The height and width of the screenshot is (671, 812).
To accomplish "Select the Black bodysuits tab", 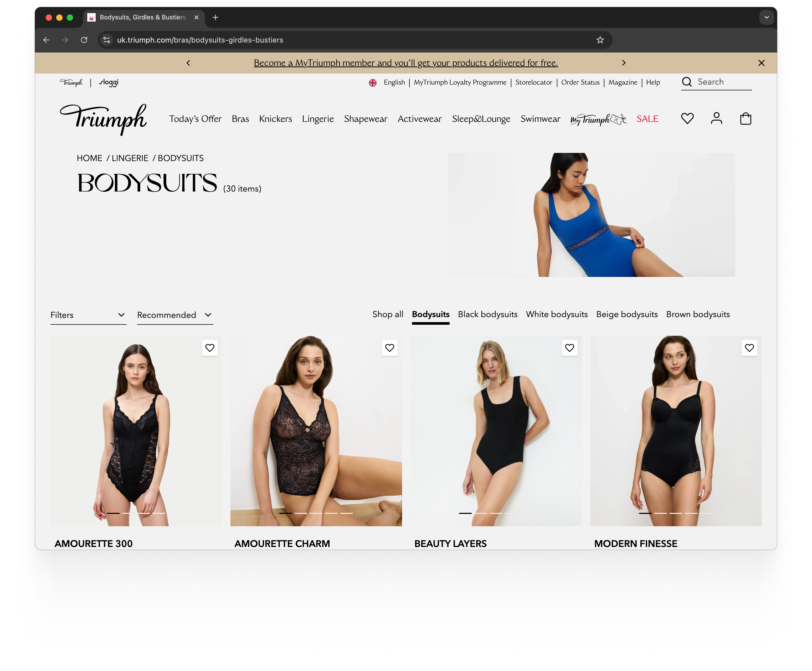I will pos(487,315).
